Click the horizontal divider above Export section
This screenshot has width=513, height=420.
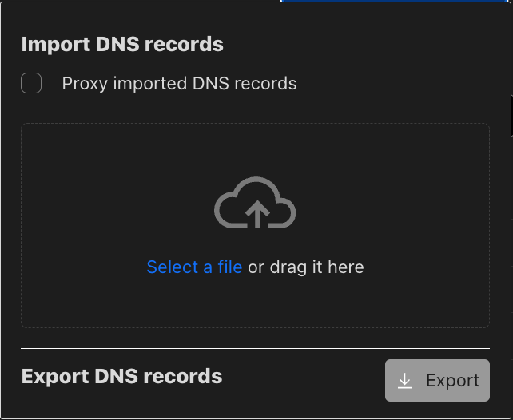click(x=255, y=348)
